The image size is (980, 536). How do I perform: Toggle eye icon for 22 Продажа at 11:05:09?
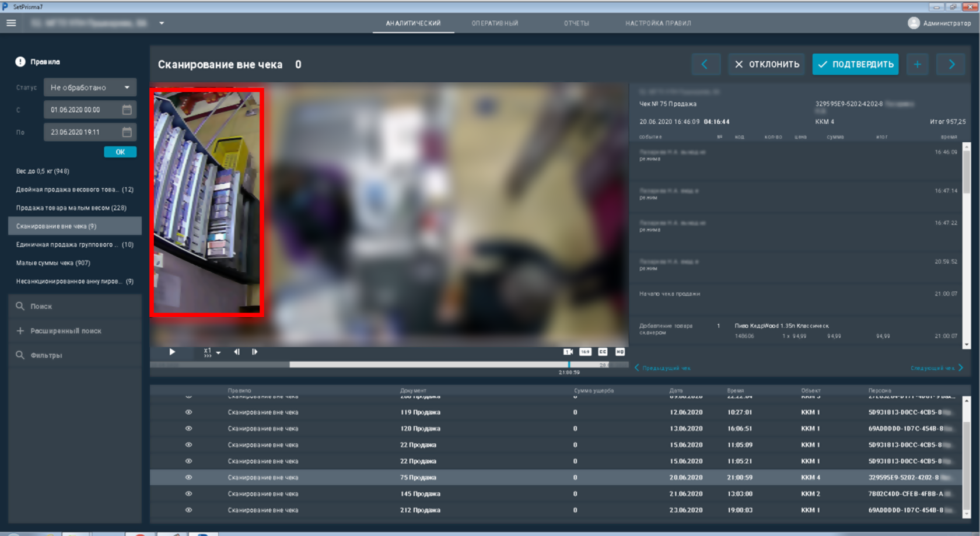(x=188, y=445)
